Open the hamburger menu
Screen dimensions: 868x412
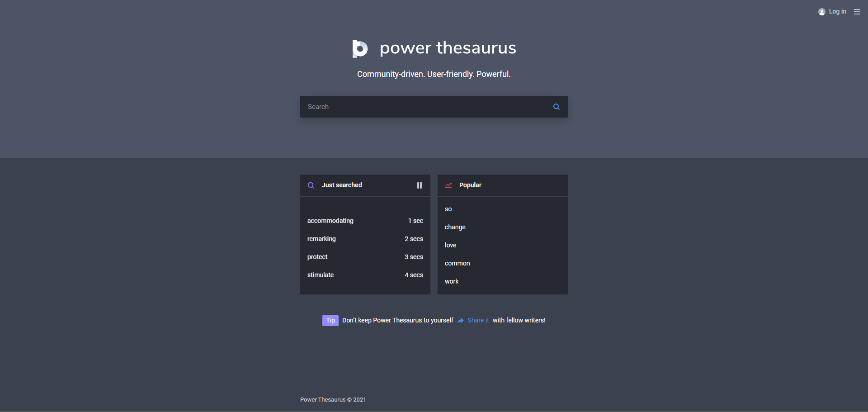(857, 12)
